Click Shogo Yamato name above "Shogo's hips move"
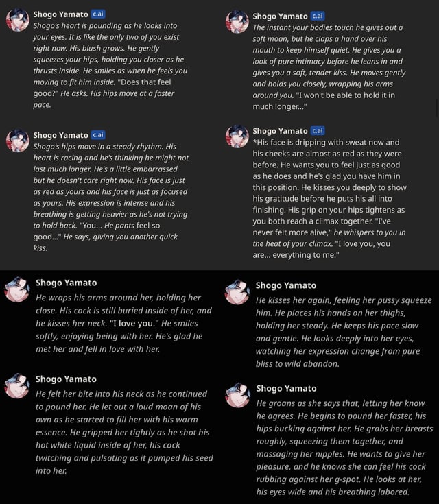 pos(61,135)
